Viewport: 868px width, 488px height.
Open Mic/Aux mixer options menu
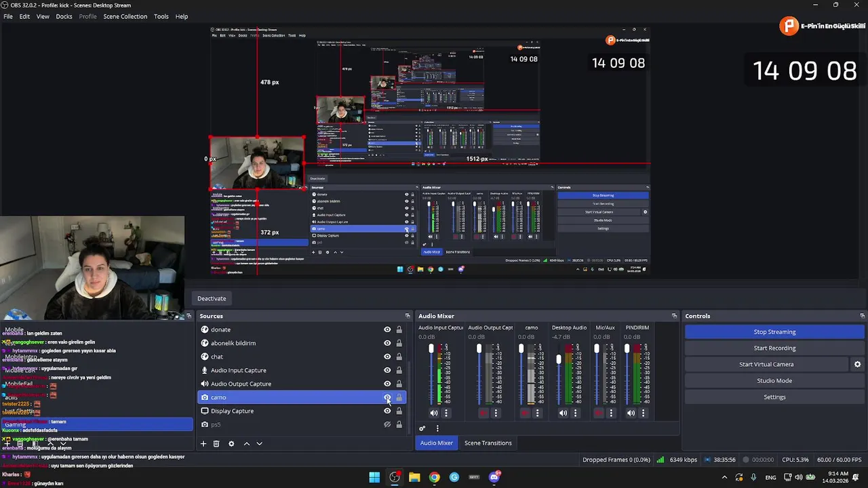[611, 413]
